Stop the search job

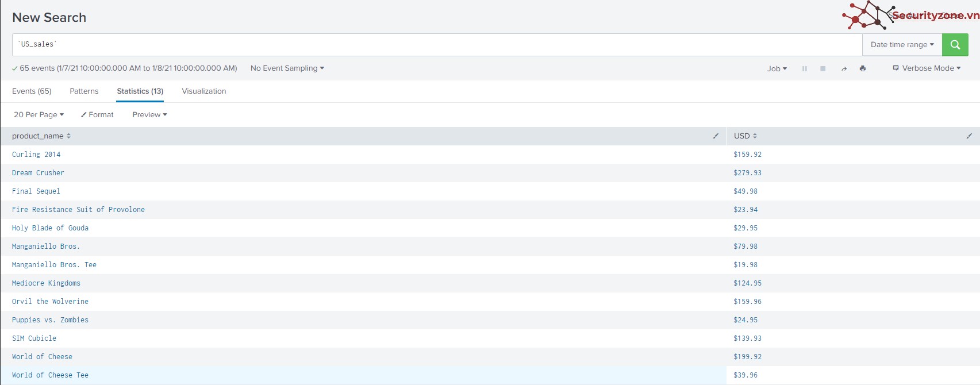[823, 68]
